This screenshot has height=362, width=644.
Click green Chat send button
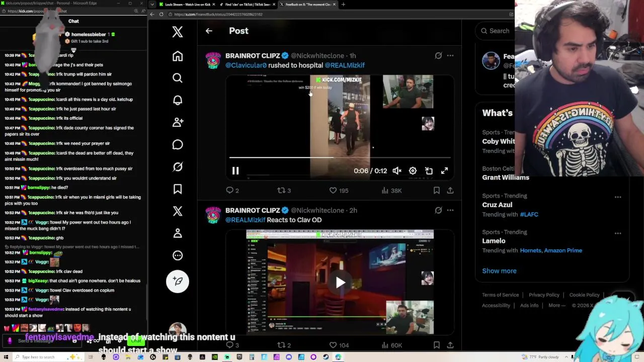pyautogui.click(x=136, y=341)
